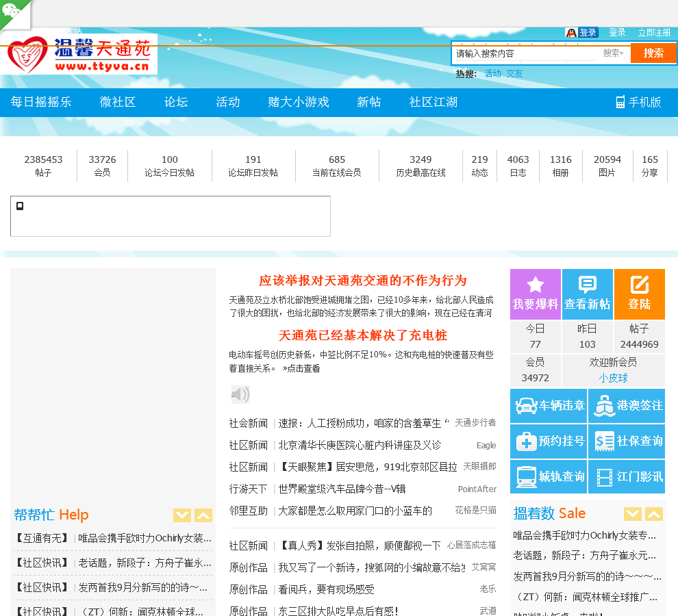The width and height of the screenshot is (678, 616).
Task: Click the speaker audio icon
Action: coord(240,394)
